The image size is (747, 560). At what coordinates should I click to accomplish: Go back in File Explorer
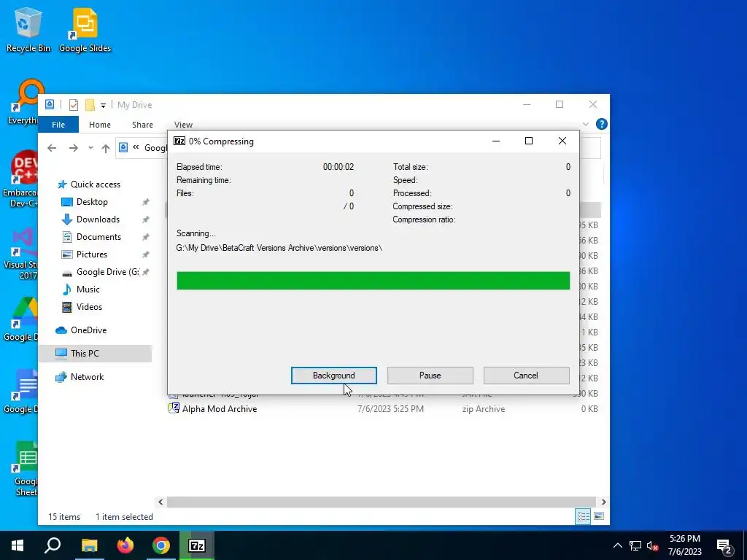tap(52, 148)
